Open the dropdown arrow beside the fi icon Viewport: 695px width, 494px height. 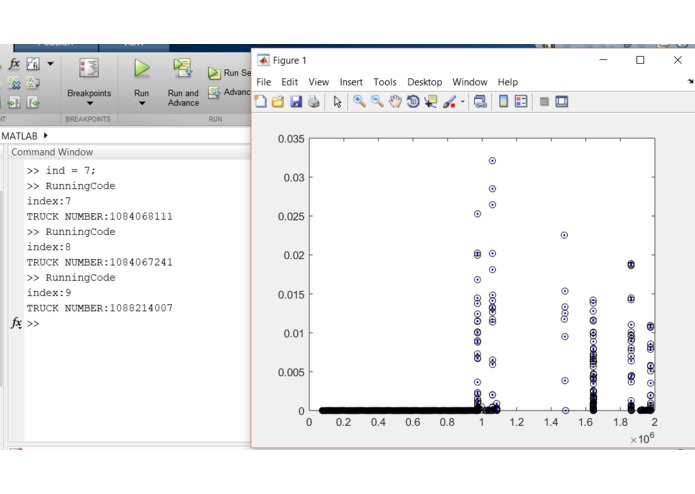pyautogui.click(x=51, y=64)
